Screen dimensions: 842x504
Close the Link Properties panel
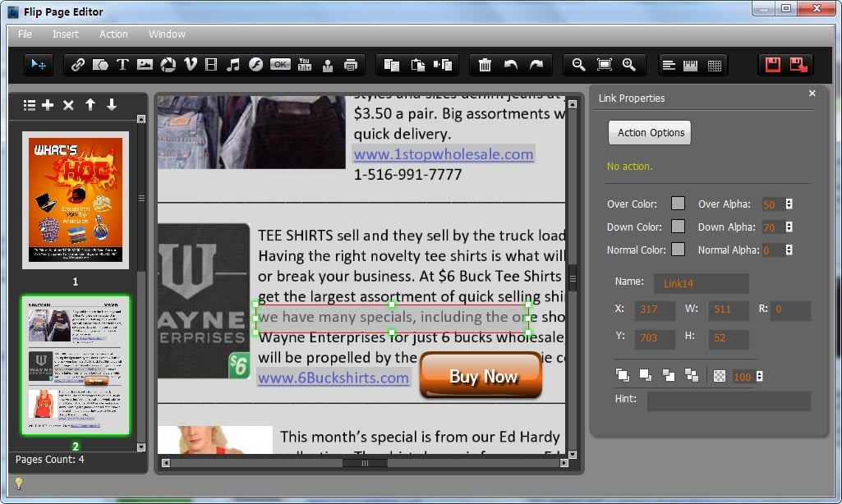coord(812,94)
